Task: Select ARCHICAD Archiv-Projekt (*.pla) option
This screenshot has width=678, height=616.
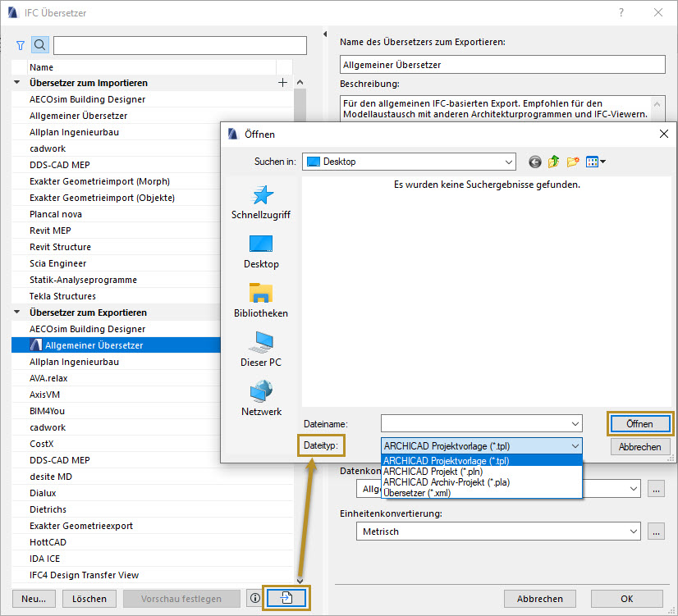Action: pos(481,482)
